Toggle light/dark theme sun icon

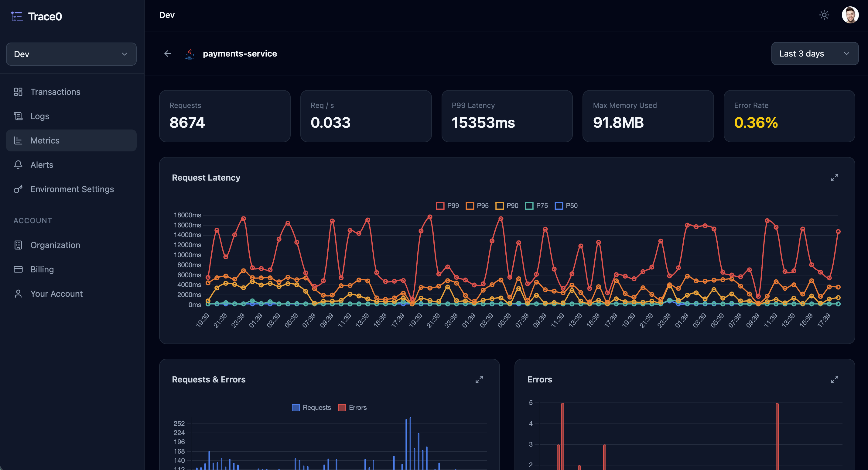[824, 15]
